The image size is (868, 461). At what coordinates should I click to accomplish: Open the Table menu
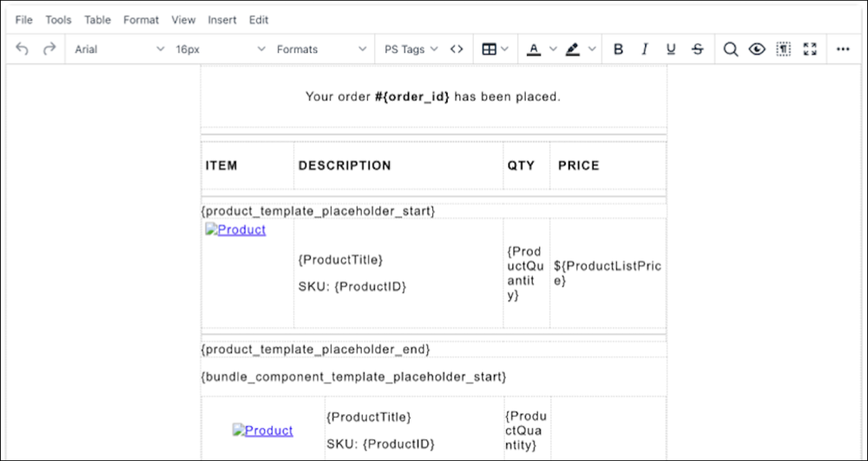97,20
